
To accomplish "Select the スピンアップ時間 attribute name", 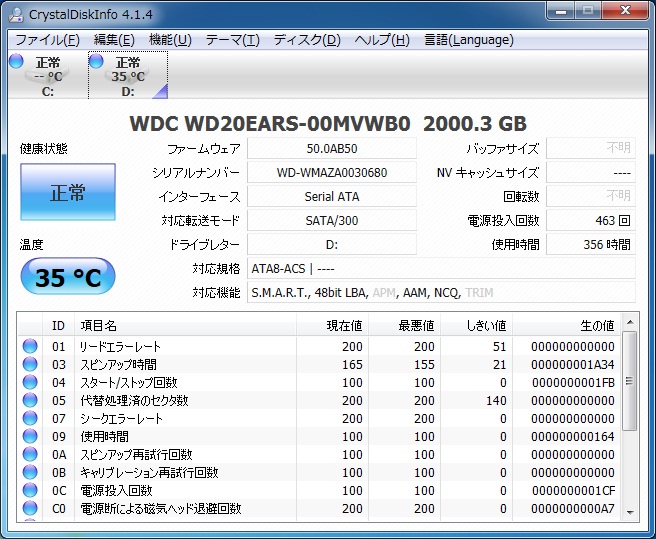I will click(118, 364).
